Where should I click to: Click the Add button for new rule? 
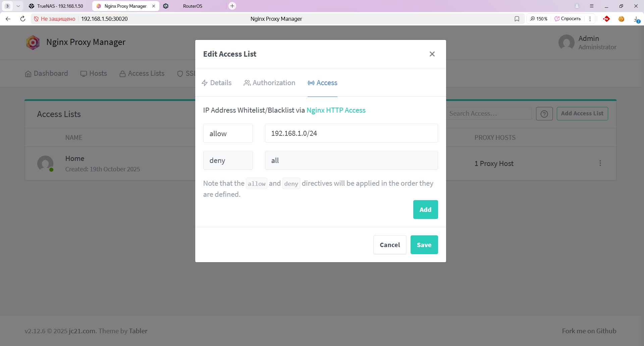[425, 210]
